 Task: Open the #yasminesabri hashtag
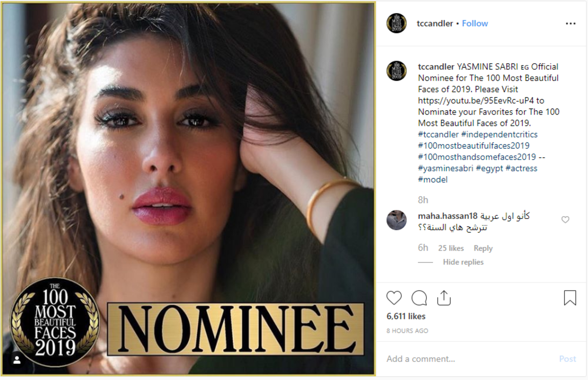(x=446, y=168)
